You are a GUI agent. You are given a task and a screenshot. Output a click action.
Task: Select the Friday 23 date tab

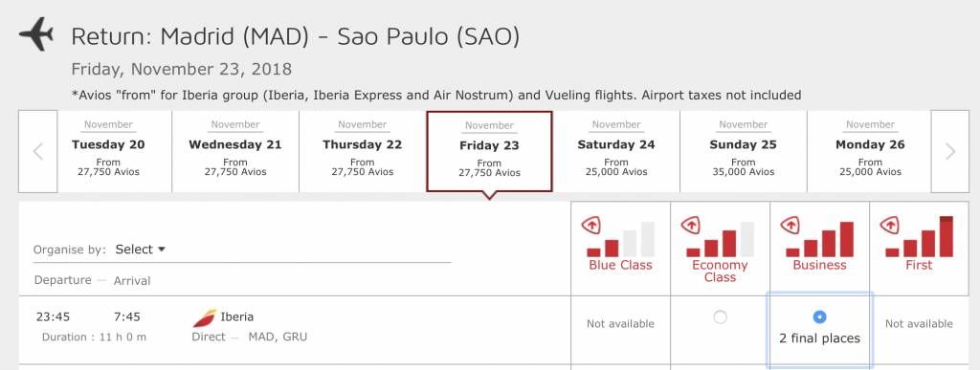[489, 152]
